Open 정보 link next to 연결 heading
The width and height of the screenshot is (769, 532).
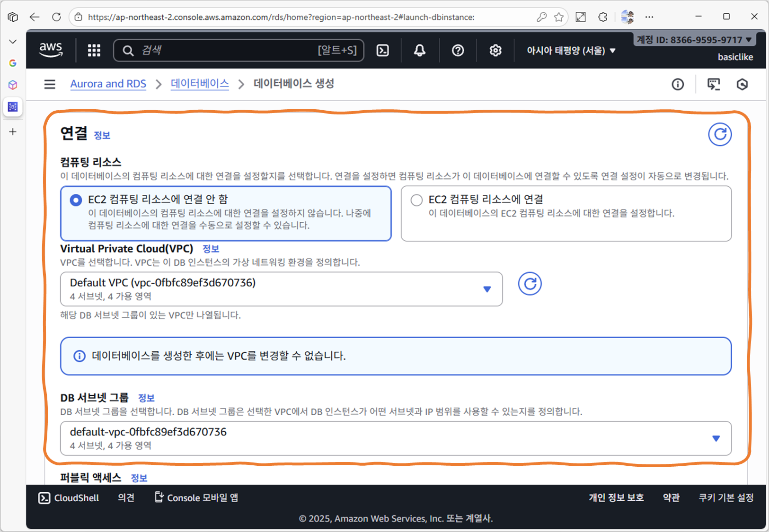pos(102,135)
